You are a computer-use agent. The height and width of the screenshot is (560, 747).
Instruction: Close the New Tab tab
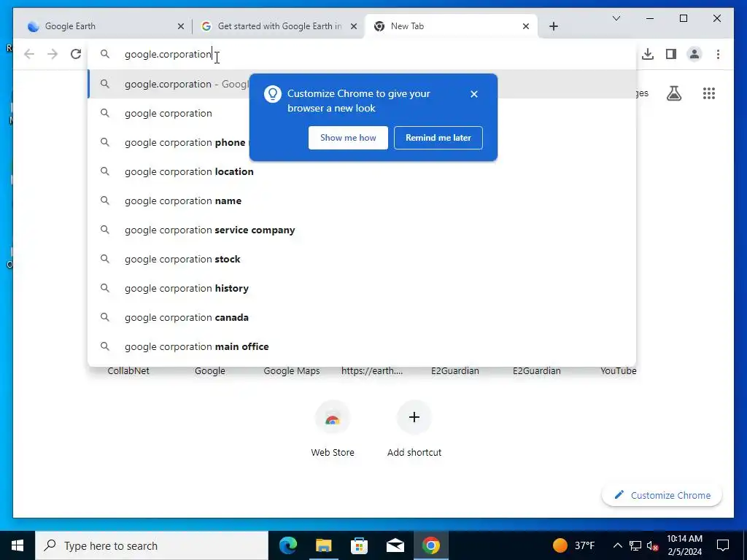(x=526, y=26)
